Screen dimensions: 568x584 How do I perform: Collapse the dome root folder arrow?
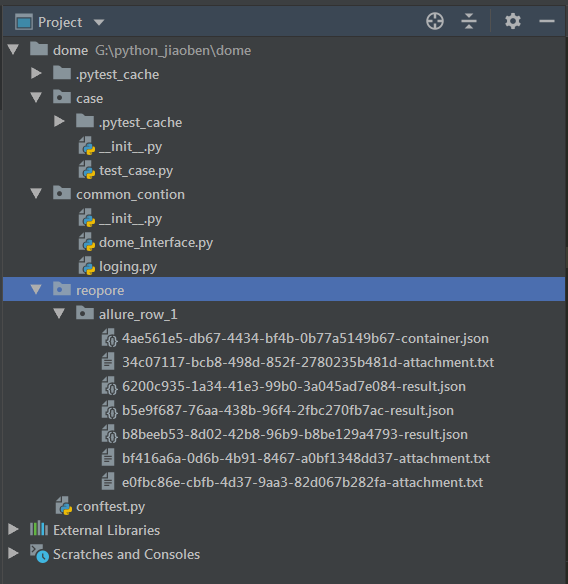pos(13,50)
